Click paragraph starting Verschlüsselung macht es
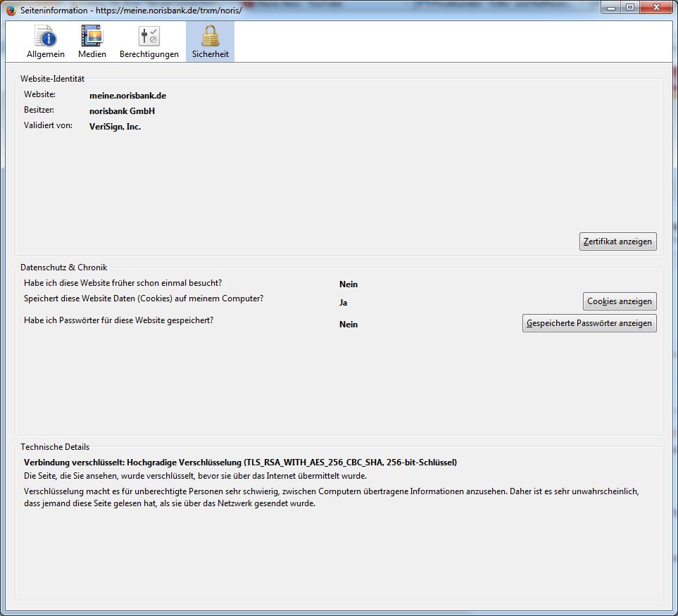The width and height of the screenshot is (678, 616). pyautogui.click(x=331, y=498)
